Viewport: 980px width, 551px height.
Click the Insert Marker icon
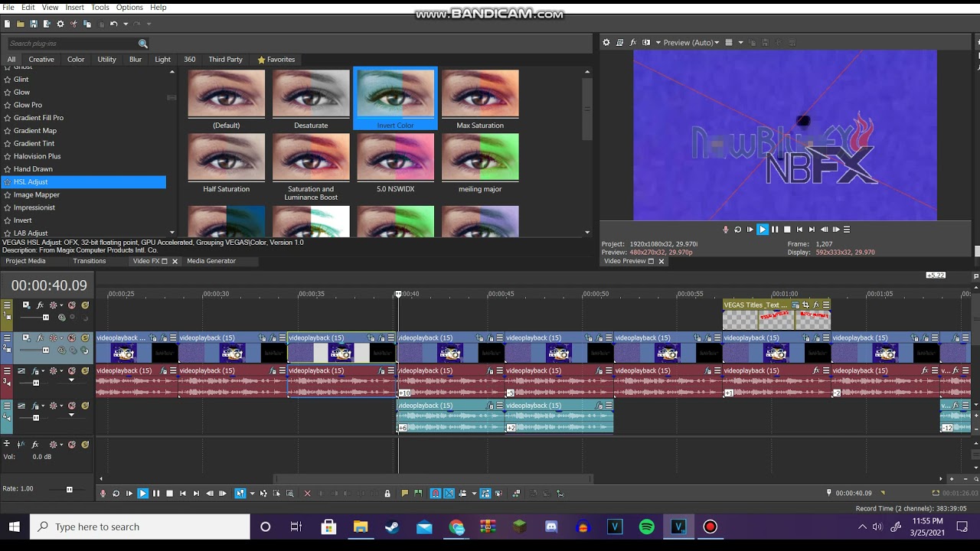(405, 494)
